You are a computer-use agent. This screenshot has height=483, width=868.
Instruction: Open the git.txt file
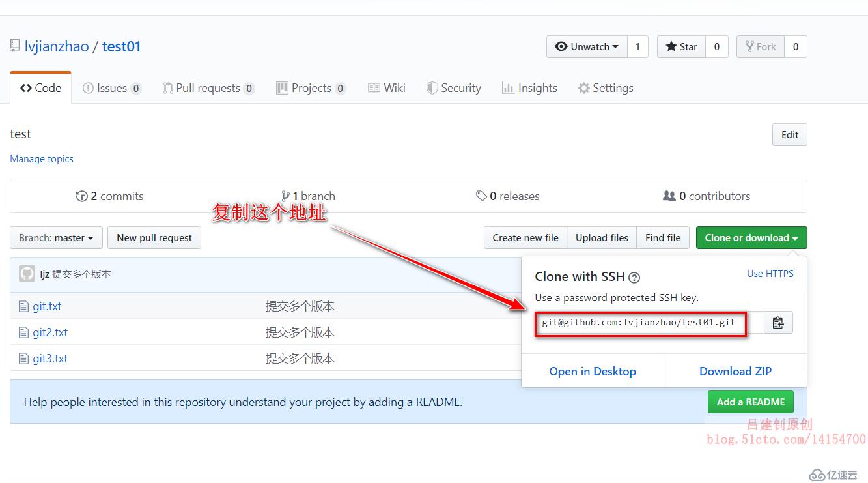coord(47,306)
